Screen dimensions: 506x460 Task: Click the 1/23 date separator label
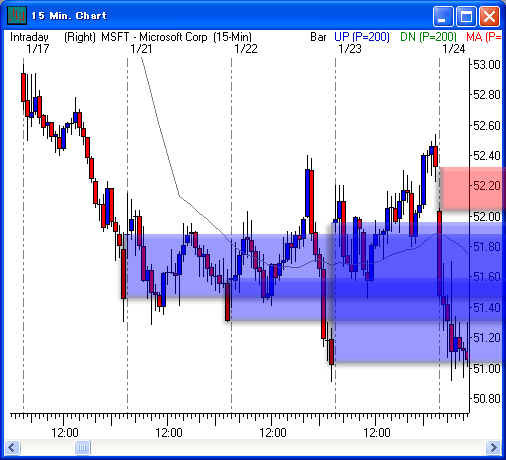[350, 49]
